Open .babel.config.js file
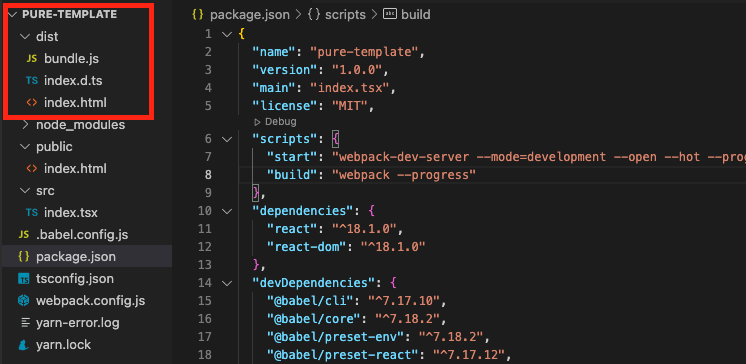Viewport: 746px width, 364px height. pyautogui.click(x=82, y=235)
